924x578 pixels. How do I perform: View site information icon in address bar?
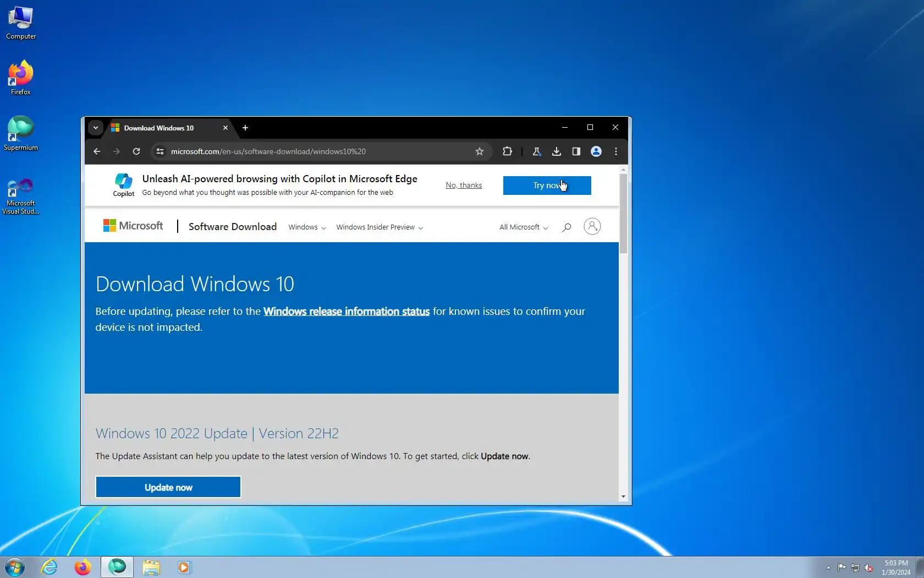tap(160, 151)
